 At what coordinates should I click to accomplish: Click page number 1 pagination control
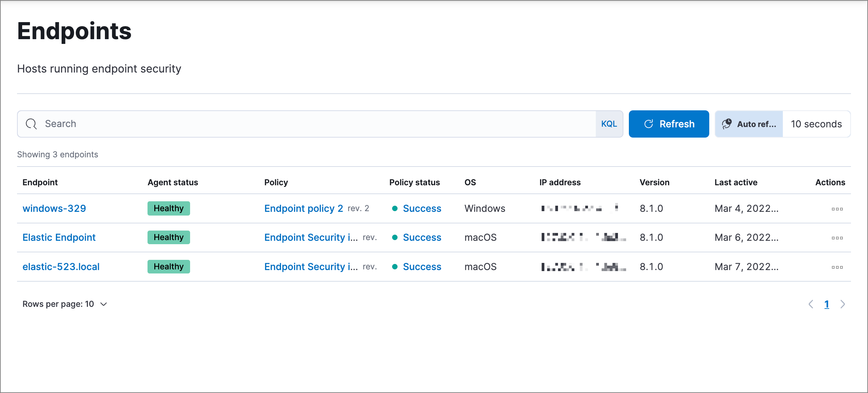point(827,304)
